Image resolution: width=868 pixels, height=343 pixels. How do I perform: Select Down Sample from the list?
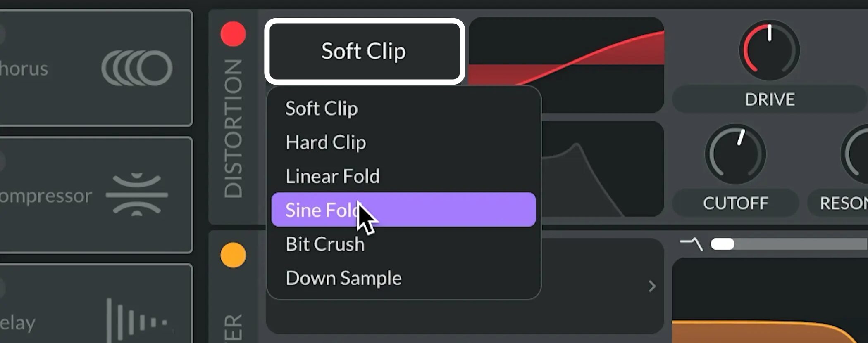(343, 278)
